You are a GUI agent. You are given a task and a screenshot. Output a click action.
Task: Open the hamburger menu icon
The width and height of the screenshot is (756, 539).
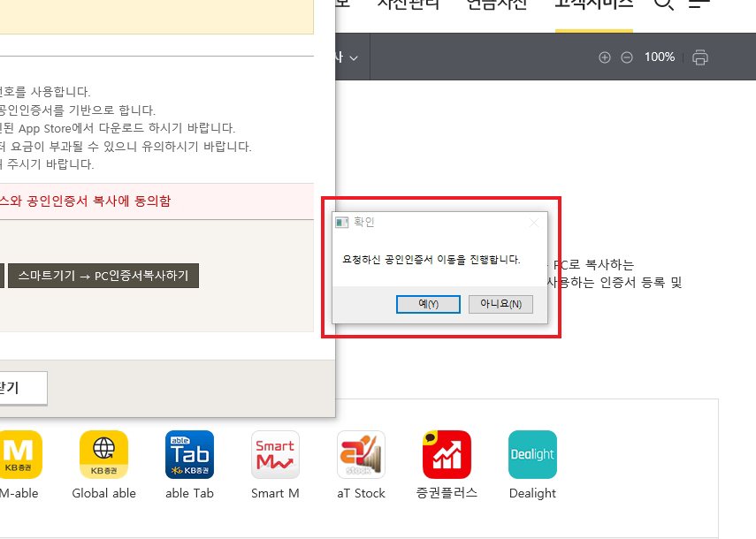pos(699,4)
